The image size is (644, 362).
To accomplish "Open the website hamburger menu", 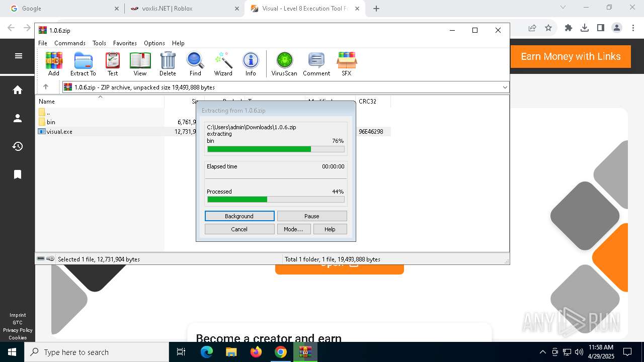I will [19, 56].
